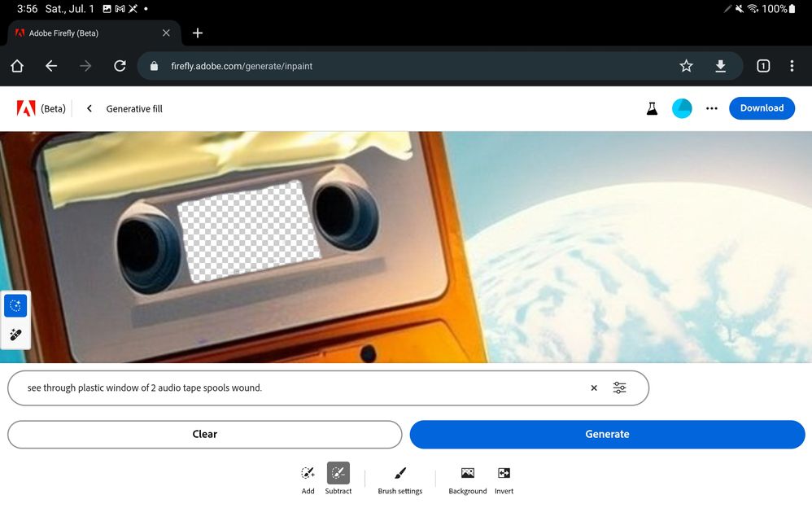This screenshot has height=508, width=812.
Task: Open Brush settings
Action: 399,479
